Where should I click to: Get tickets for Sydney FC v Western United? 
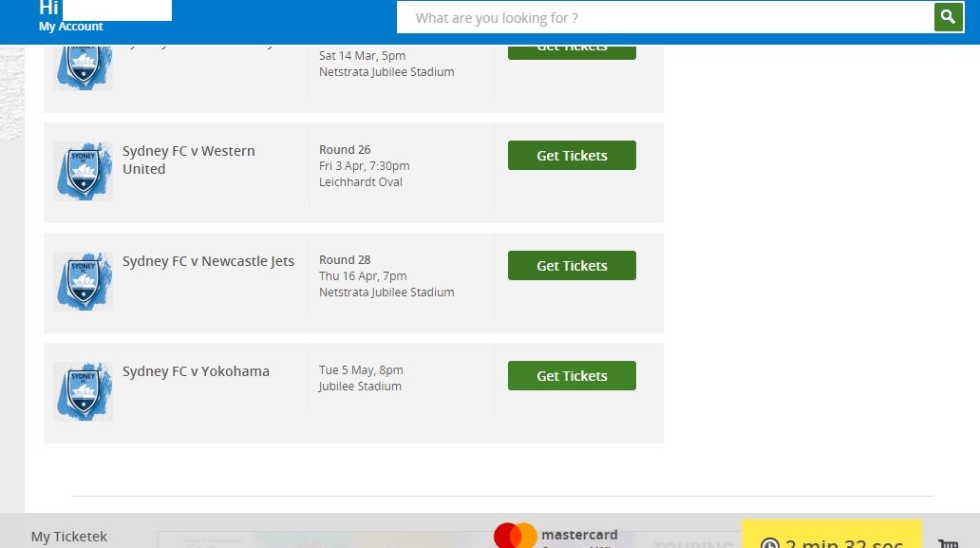click(x=572, y=156)
